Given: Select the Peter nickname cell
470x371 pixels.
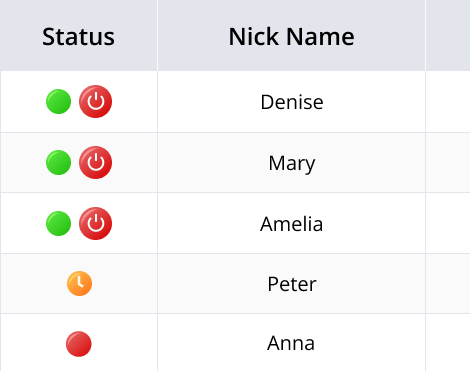Looking at the screenshot, I should [x=291, y=284].
